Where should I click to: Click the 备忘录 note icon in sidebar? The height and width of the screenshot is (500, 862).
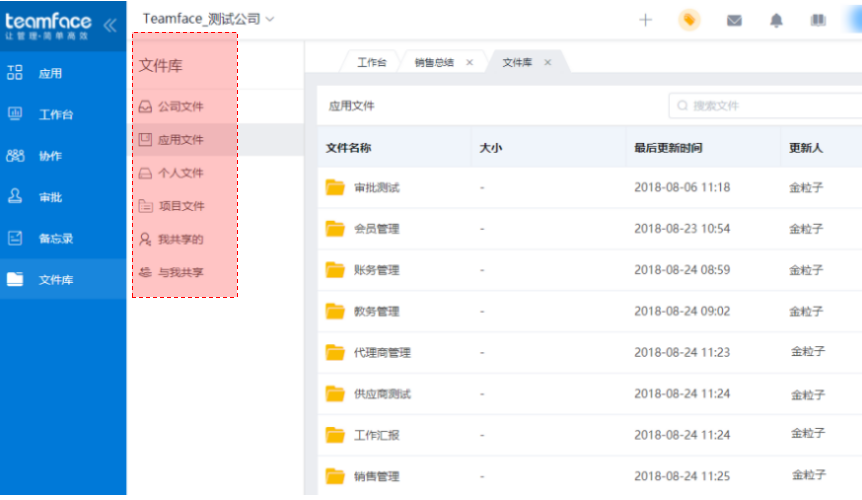15,238
